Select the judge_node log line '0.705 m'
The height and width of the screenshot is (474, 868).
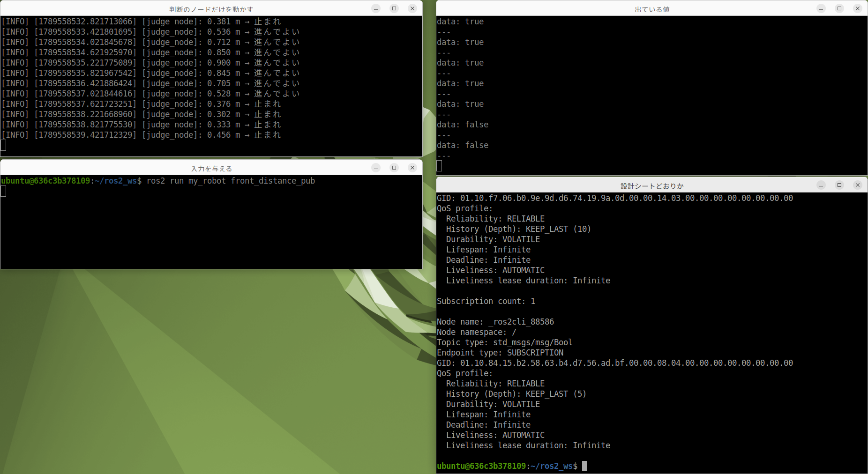point(150,83)
